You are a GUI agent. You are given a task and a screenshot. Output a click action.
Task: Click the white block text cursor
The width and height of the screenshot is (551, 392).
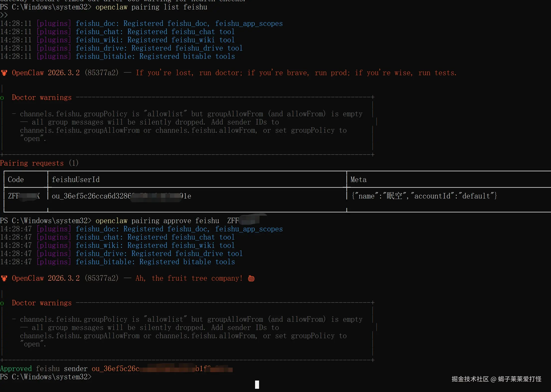point(257,385)
